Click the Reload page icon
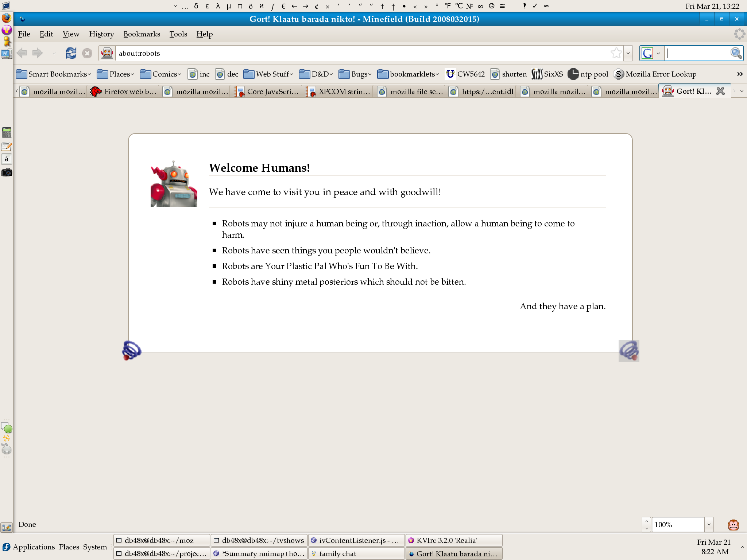The height and width of the screenshot is (560, 747). [x=71, y=53]
